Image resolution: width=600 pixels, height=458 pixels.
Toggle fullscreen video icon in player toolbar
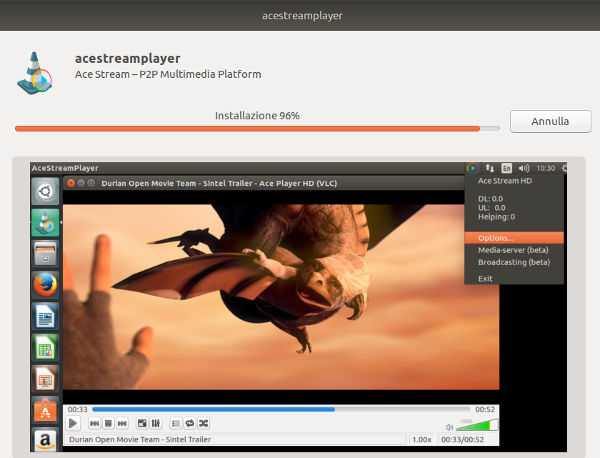coord(142,423)
